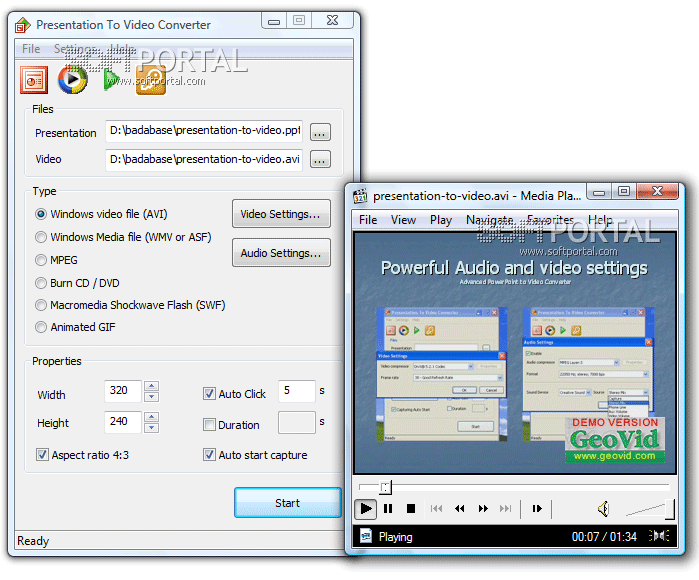
Task: Increase Height using up spinner arrow
Action: pos(152,416)
